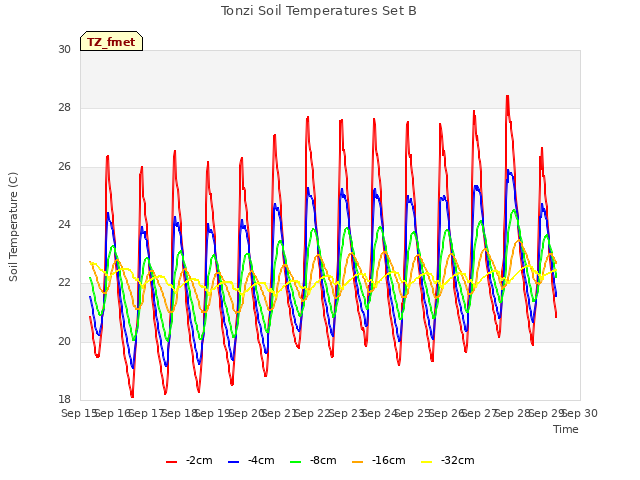
Task: Click the Soil Temperature (C) axis label
Action: point(13,227)
